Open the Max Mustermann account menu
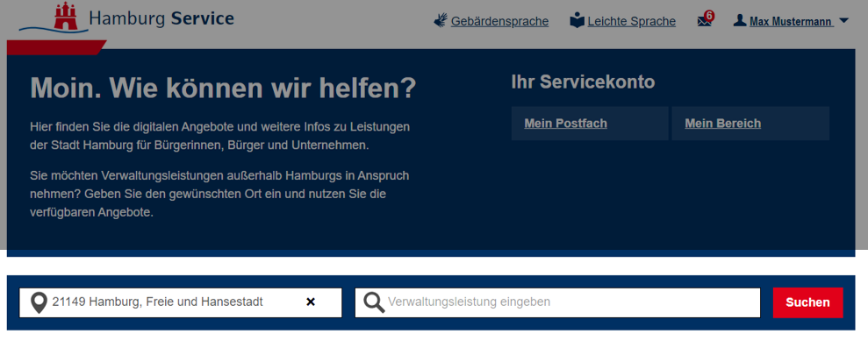This screenshot has height=341, width=868. click(791, 22)
